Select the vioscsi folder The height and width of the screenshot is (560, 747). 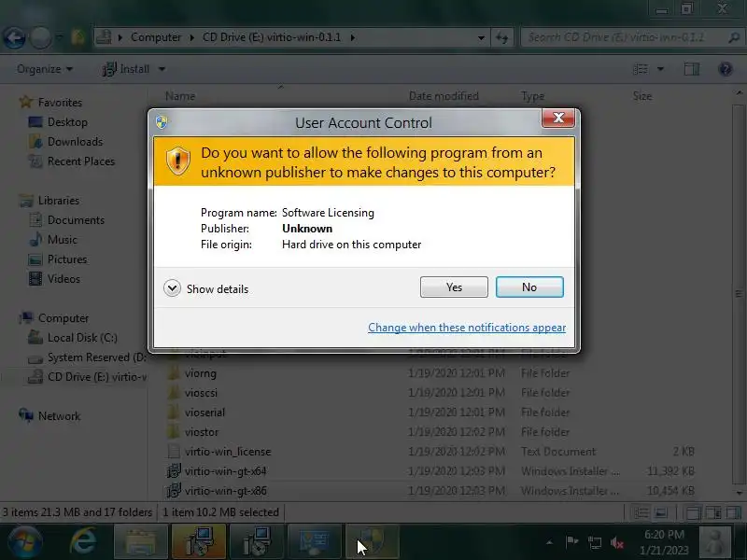click(x=201, y=393)
